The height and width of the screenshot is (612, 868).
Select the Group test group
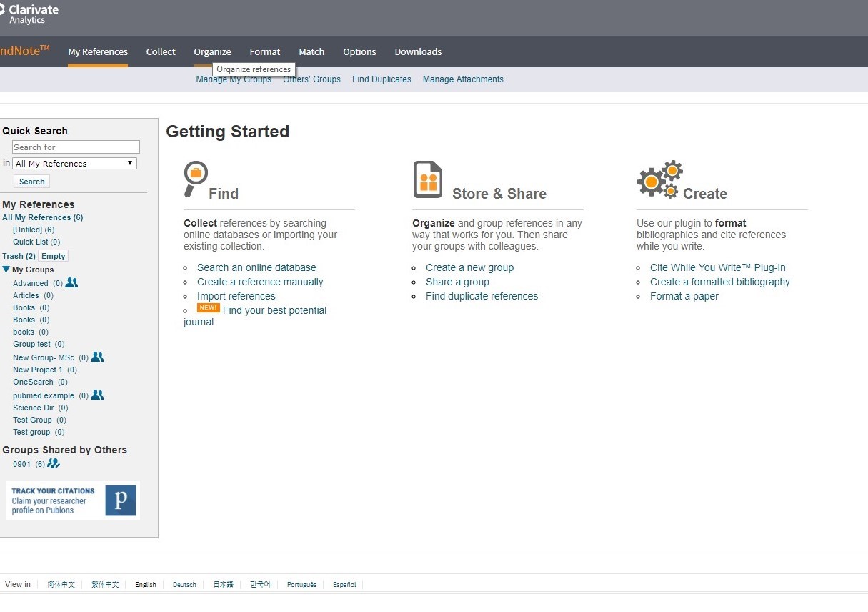(31, 344)
